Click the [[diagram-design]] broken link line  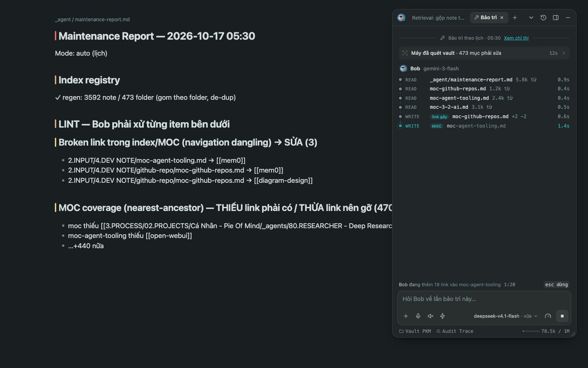coord(190,180)
